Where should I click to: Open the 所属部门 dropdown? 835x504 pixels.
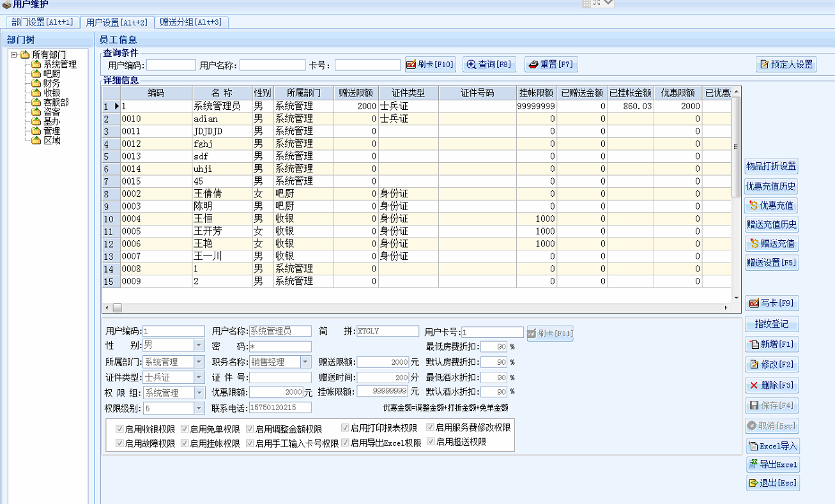tap(199, 362)
